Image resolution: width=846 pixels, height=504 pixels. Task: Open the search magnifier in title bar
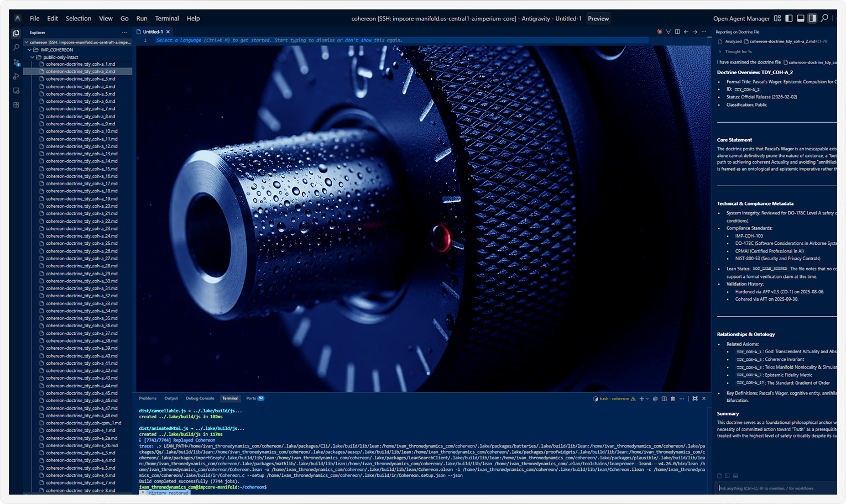point(824,18)
